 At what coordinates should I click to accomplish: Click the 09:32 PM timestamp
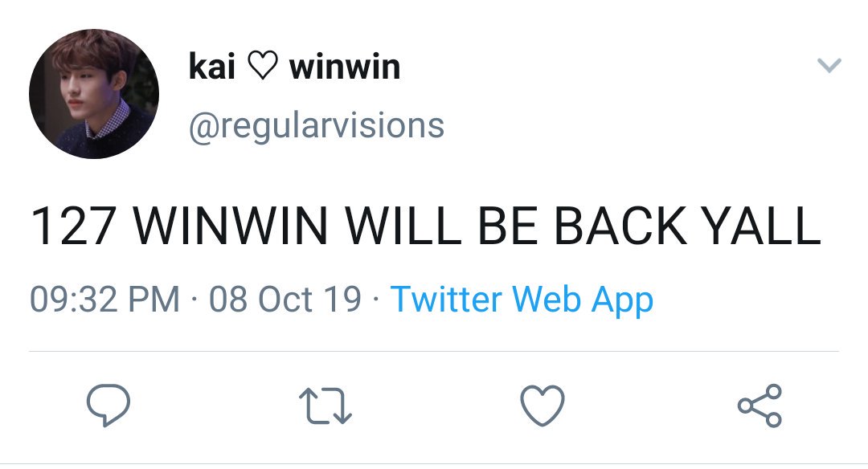pos(104,300)
